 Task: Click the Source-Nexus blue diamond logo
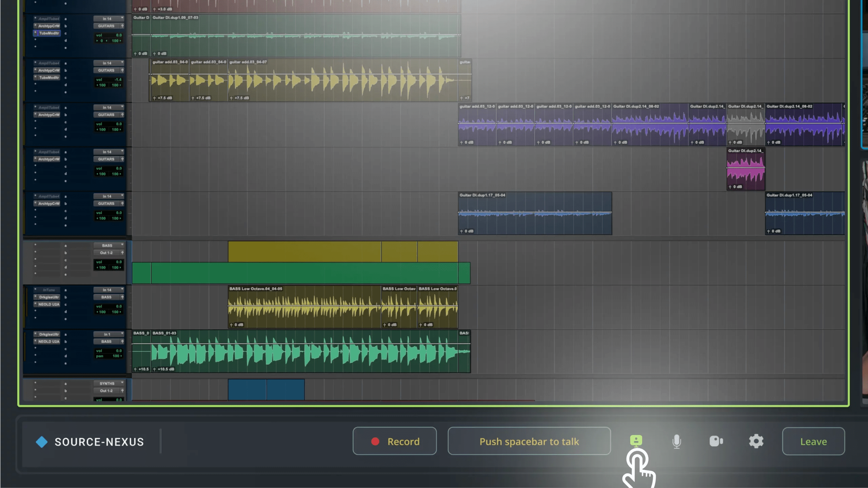(42, 442)
